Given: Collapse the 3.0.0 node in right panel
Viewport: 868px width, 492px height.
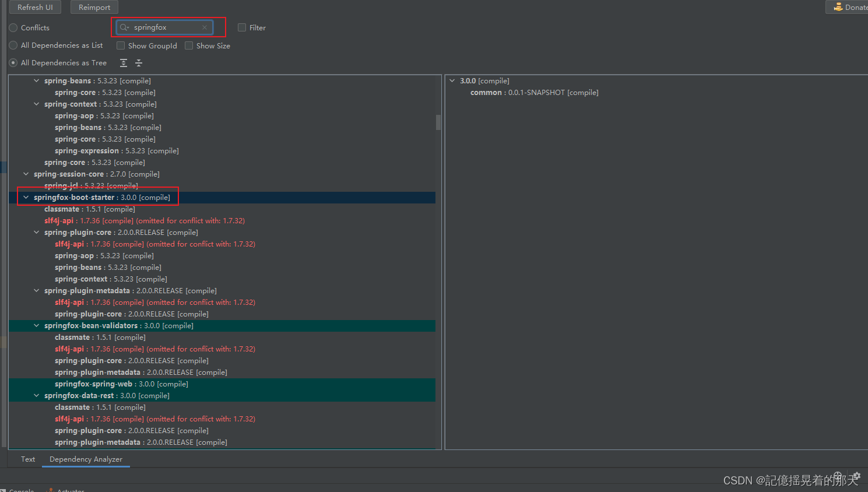Looking at the screenshot, I should (452, 80).
